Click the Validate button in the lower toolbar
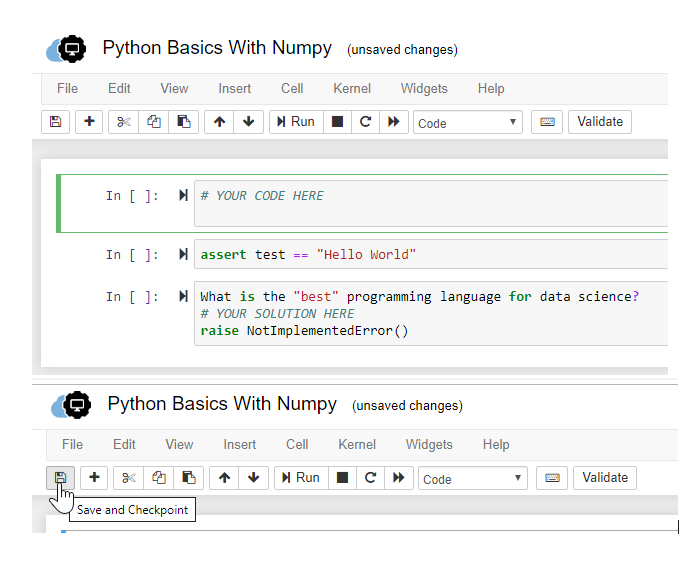Screen dimensions: 679x566 [605, 478]
